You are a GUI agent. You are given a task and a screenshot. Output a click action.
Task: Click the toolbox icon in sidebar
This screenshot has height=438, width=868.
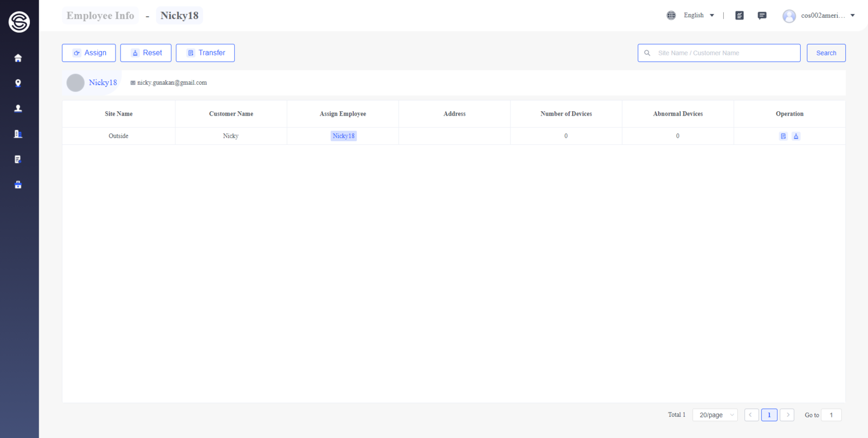[18, 185]
